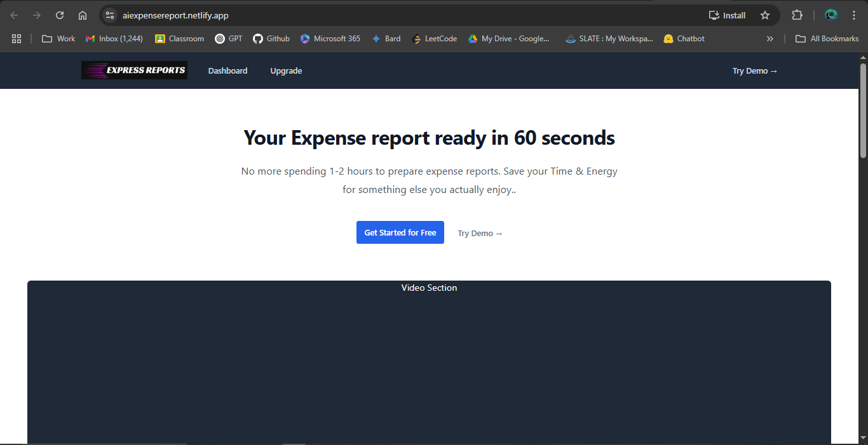Open the Classroom bookmark
The image size is (868, 445).
[179, 39]
